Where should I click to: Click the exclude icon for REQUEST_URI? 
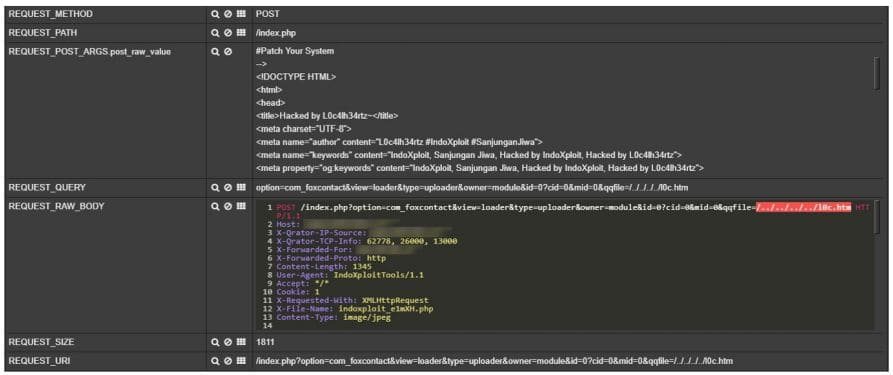click(x=228, y=361)
